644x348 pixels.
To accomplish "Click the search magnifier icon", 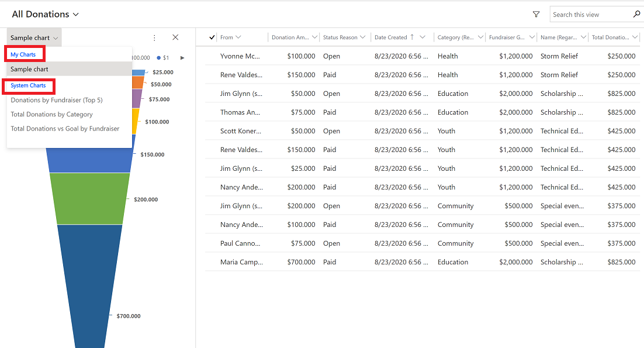I will (636, 14).
